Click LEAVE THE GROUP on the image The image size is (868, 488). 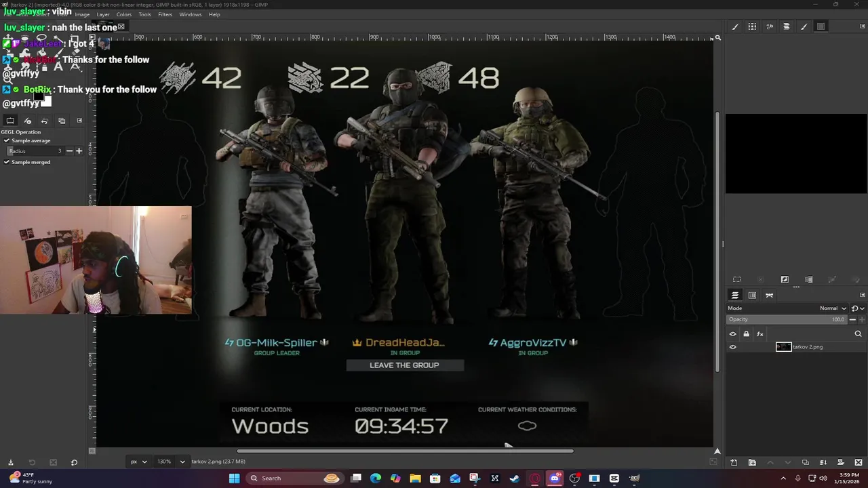(404, 365)
